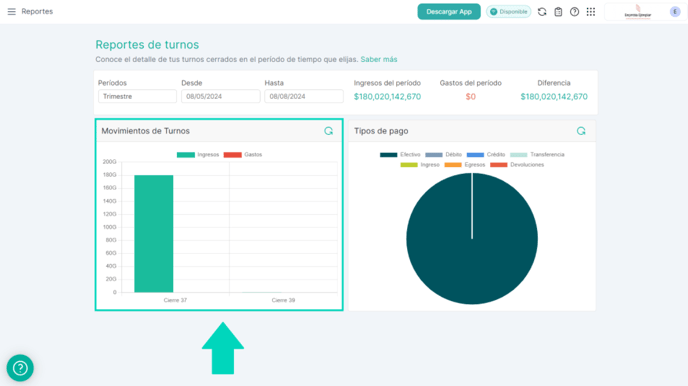The image size is (688, 386).
Task: Toggle the Ingreso legend item in pie chart
Action: click(x=420, y=165)
